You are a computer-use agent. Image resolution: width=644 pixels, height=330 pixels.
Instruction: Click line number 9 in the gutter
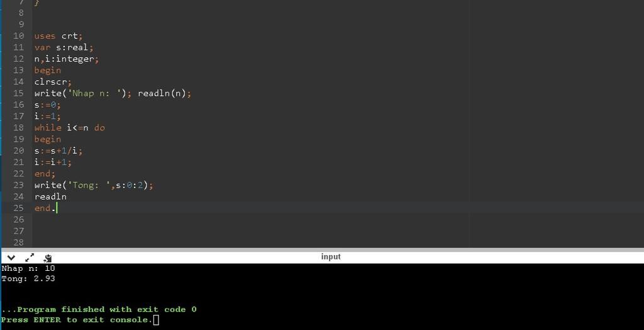[x=21, y=24]
